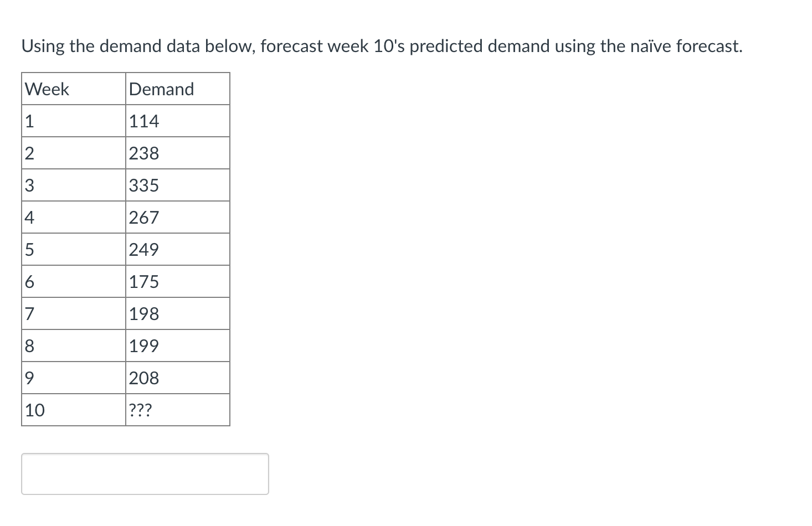Click the cell containing ???
Viewport: 812px width, 526px height.
point(177,410)
